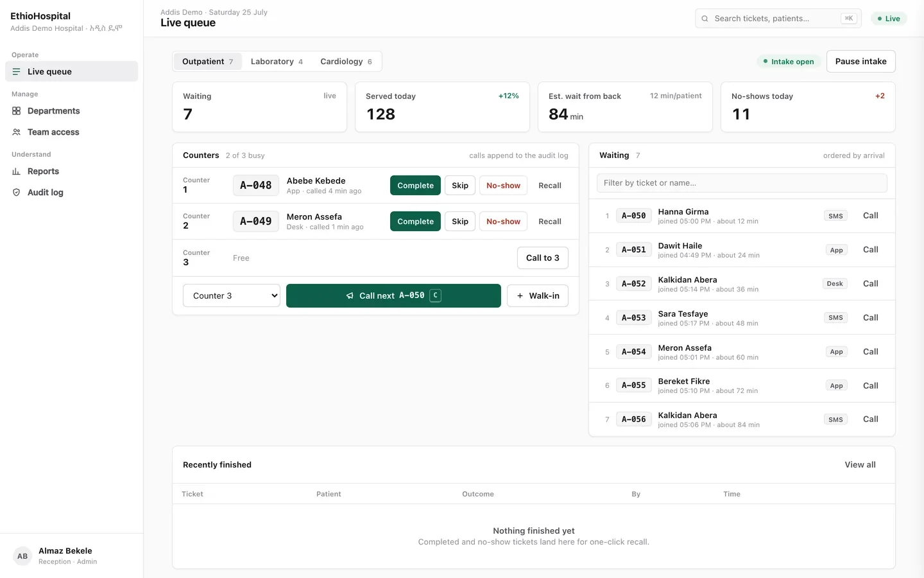Call next ticket A-050
The height and width of the screenshot is (578, 924).
[x=393, y=296]
